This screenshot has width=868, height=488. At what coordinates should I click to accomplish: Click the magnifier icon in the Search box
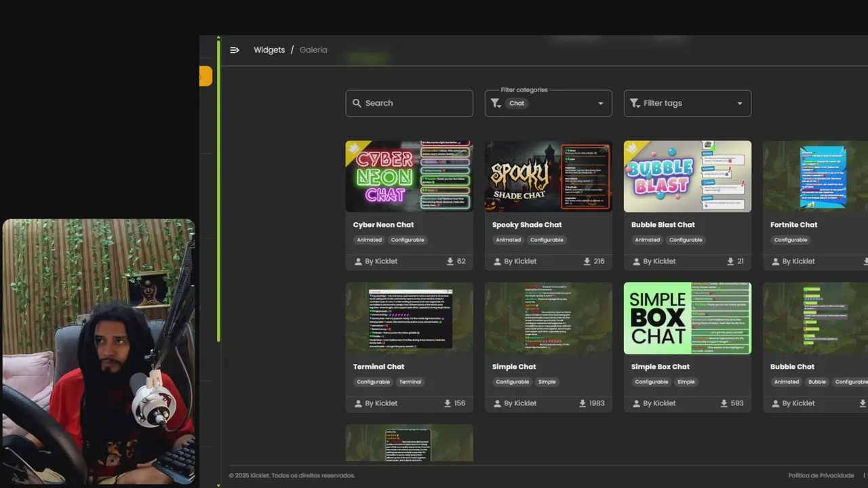click(357, 103)
